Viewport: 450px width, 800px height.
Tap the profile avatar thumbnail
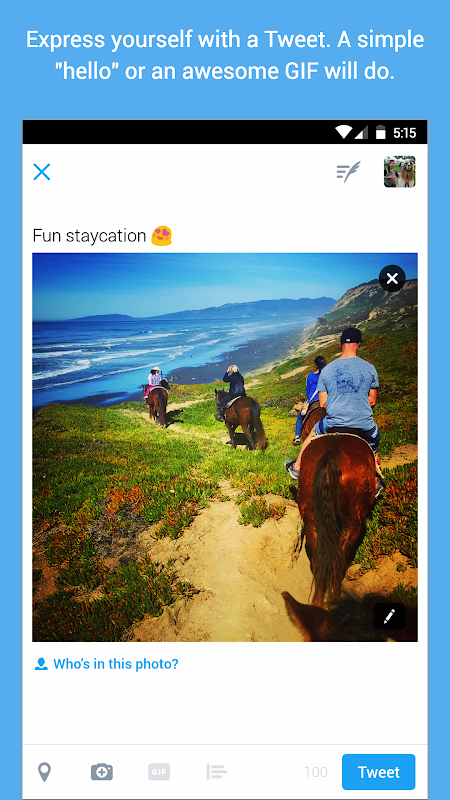[399, 171]
